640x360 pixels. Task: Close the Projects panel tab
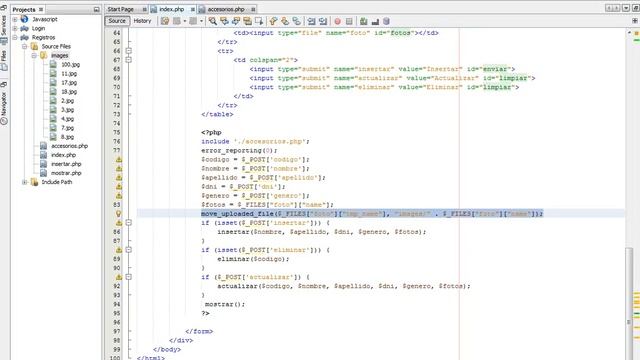pos(41,9)
